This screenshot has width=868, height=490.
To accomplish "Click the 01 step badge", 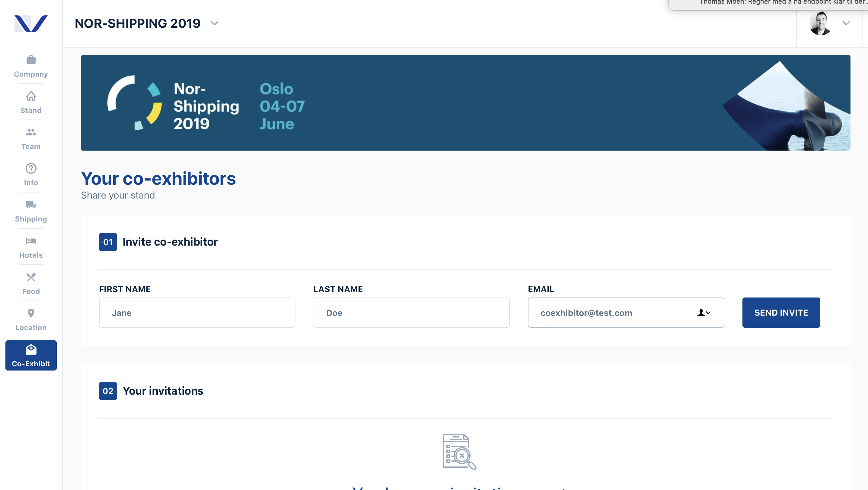I will click(108, 242).
